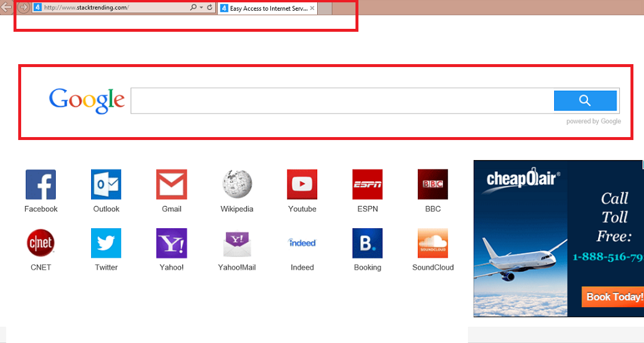
Task: Open the ESPN shortcut icon
Action: click(367, 185)
